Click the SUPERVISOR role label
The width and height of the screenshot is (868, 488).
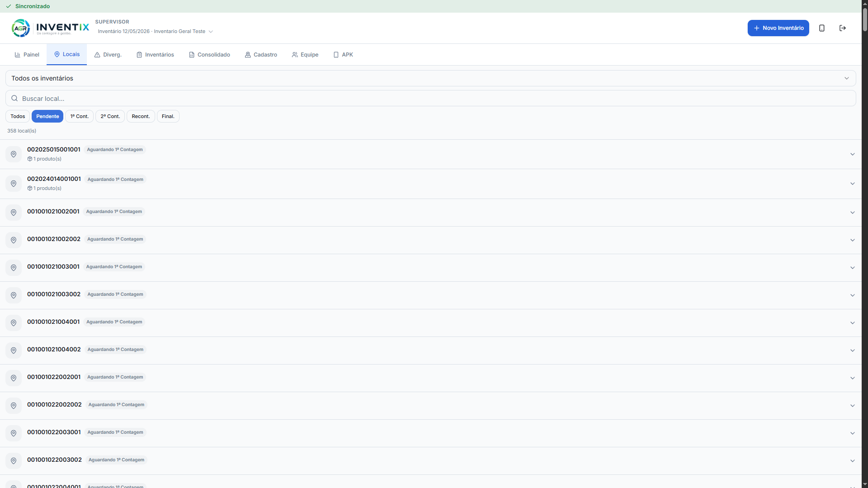(112, 22)
